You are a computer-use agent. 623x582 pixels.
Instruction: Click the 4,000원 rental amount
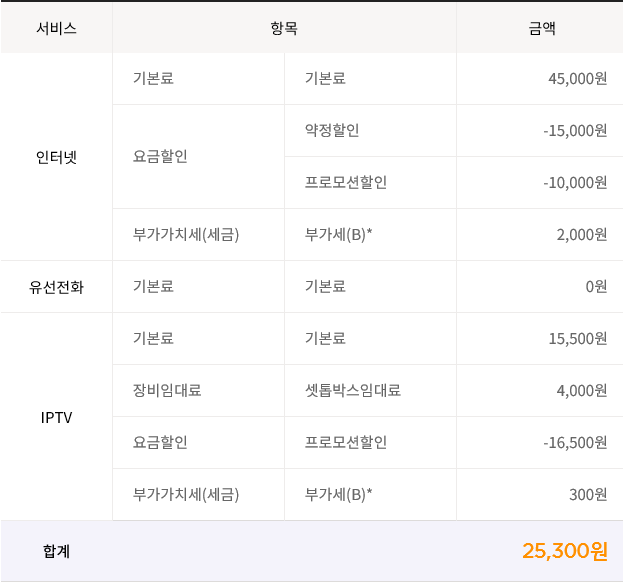(x=581, y=391)
